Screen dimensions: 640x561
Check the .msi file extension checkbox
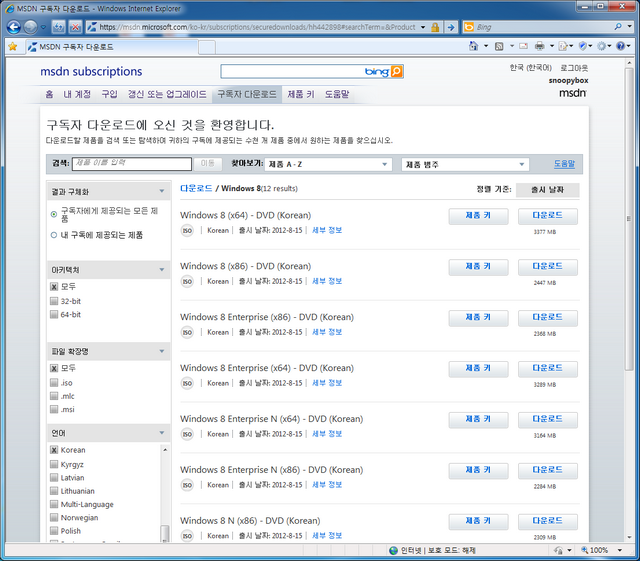point(54,409)
